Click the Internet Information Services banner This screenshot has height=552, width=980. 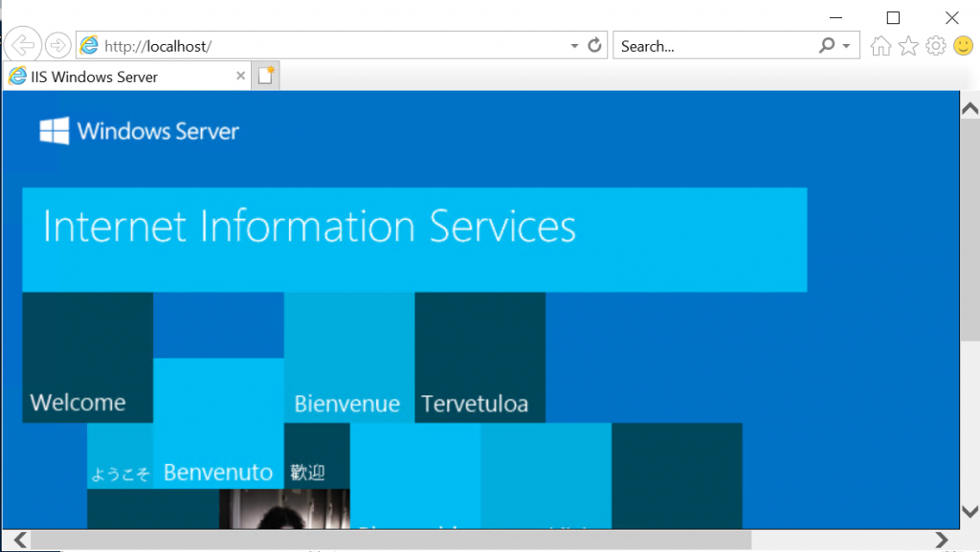point(414,240)
